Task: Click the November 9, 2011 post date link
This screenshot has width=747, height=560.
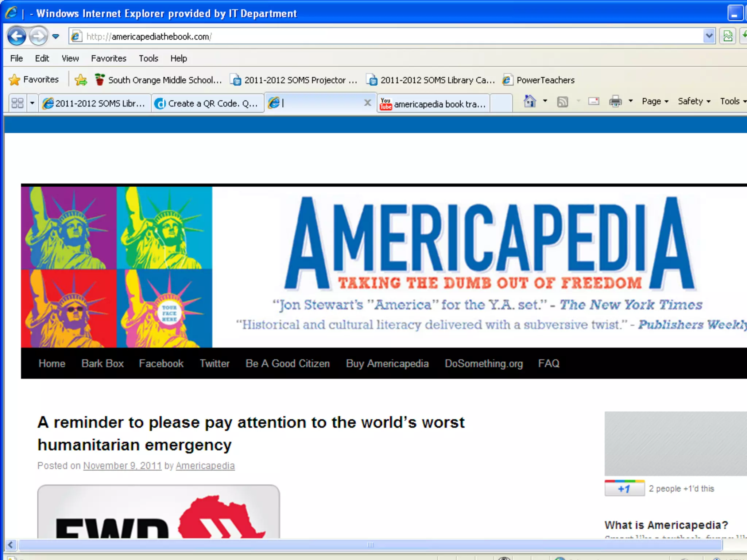Action: point(122,466)
